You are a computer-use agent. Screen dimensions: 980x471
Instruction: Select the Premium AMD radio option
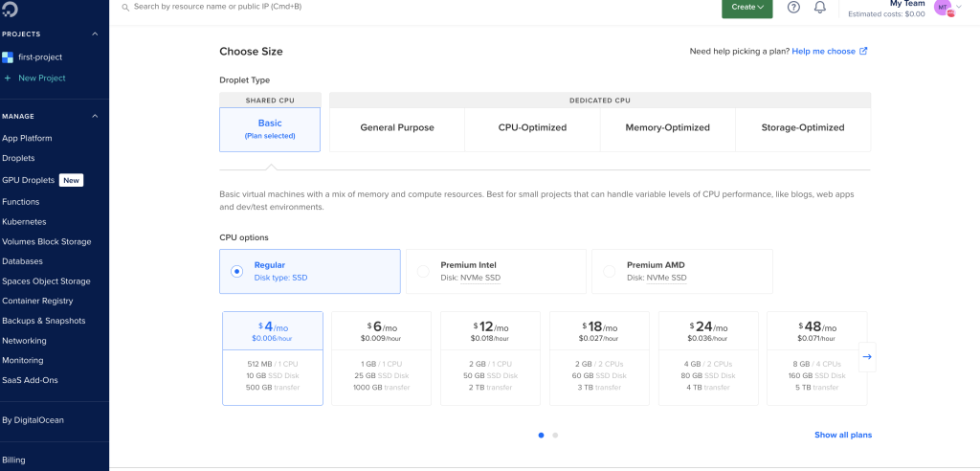[x=610, y=272]
